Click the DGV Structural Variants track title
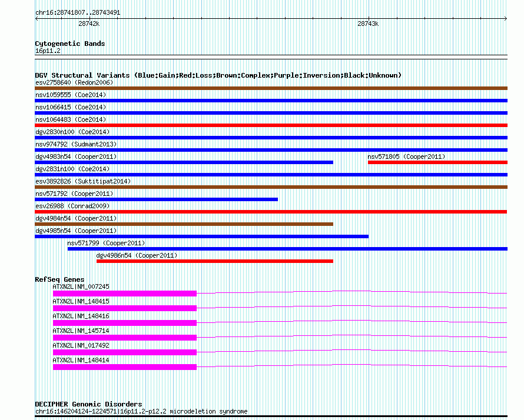 [x=218, y=75]
